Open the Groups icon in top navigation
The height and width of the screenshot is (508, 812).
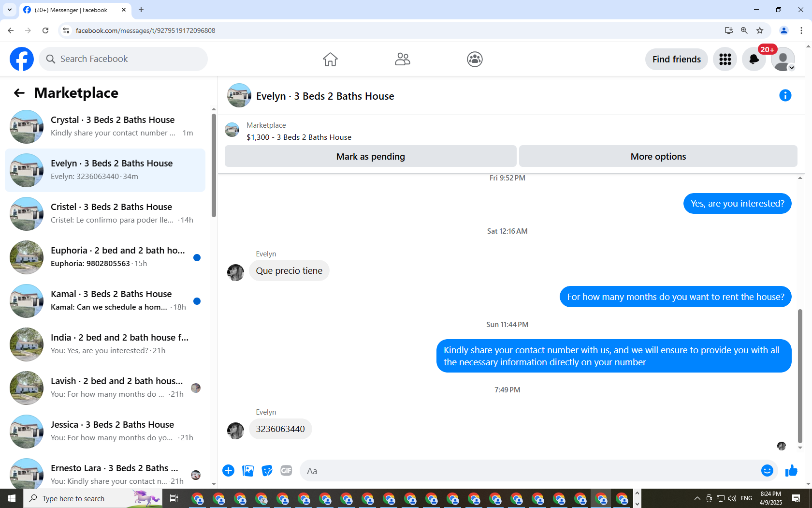click(x=475, y=59)
